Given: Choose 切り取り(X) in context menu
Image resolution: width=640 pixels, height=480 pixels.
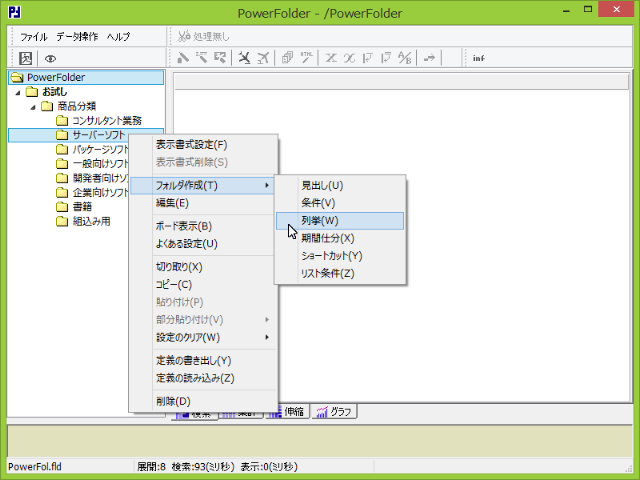Looking at the screenshot, I should (x=203, y=267).
